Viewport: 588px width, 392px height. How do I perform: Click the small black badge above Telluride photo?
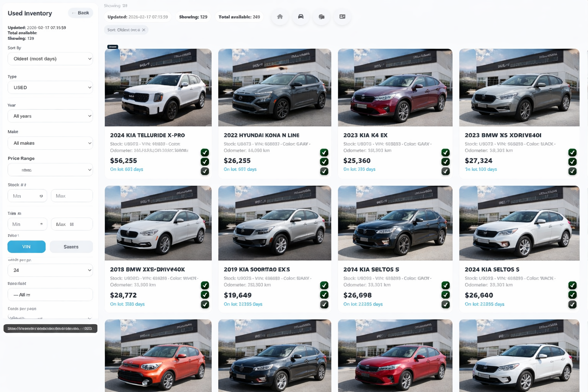(113, 47)
